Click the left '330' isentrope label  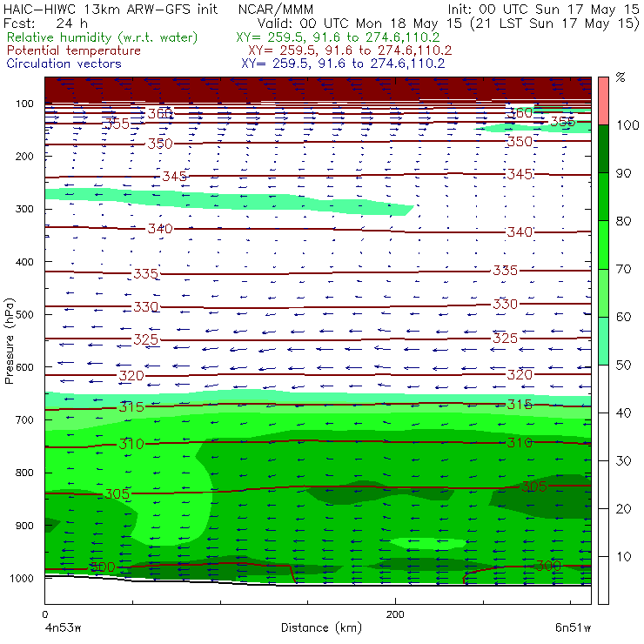click(x=146, y=307)
